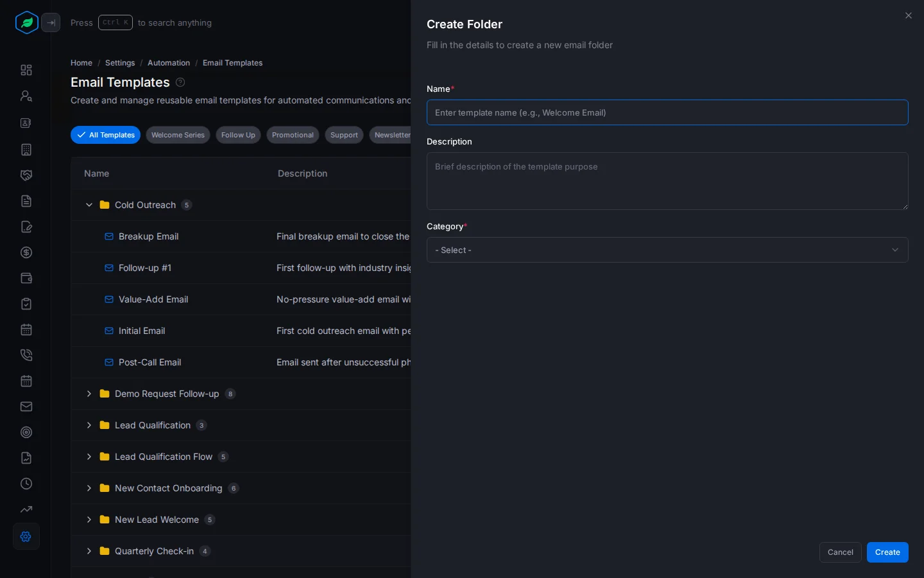This screenshot has height=578, width=924.
Task: Open the lead search person icon
Action: point(26,96)
